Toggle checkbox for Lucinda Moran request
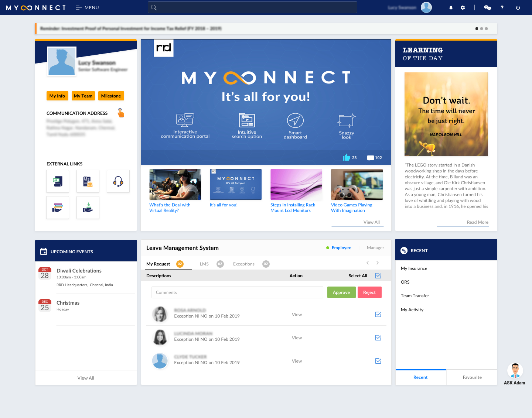This screenshot has width=532, height=418. (x=378, y=338)
